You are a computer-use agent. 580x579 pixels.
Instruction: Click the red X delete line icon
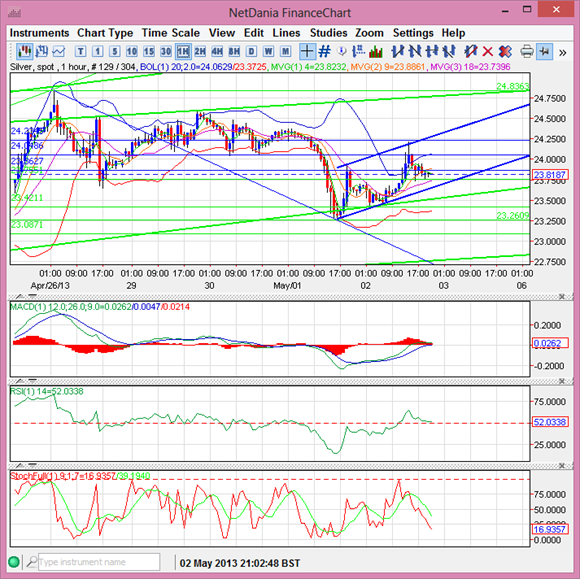pyautogui.click(x=488, y=51)
